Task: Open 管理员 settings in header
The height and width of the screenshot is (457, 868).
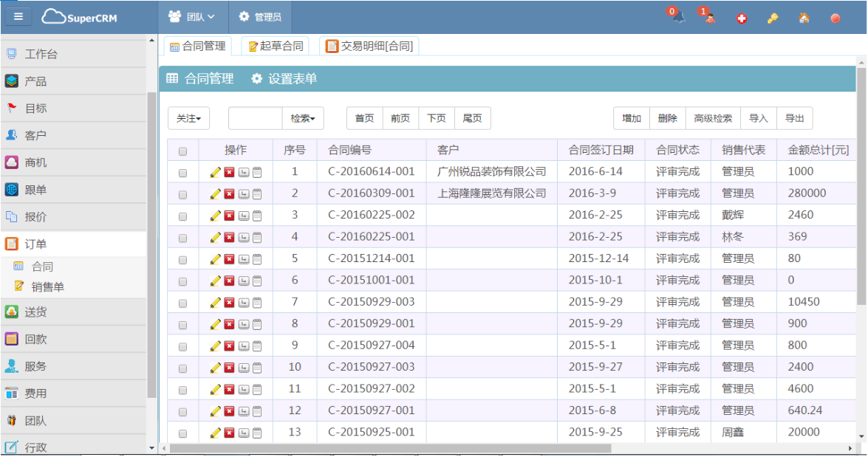Action: click(260, 17)
